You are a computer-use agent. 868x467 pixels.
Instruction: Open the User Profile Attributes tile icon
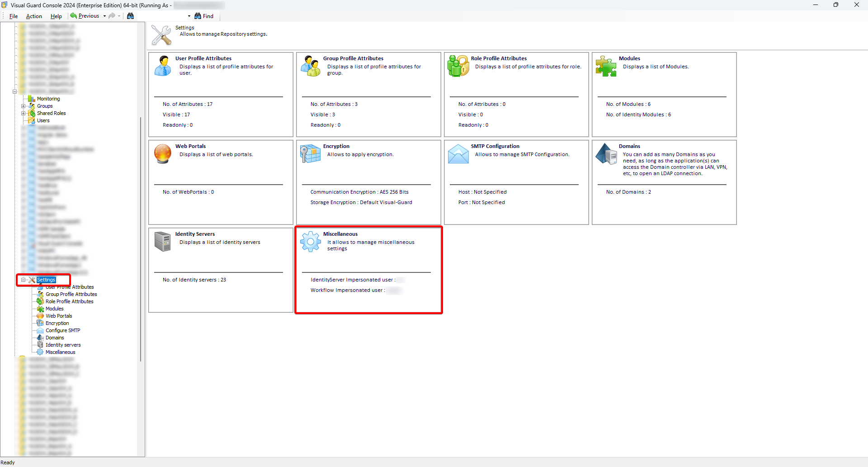[163, 66]
